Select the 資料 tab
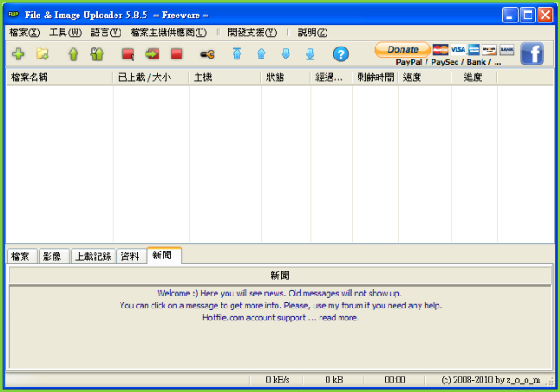Viewport: 560px width, 392px height. tap(130, 257)
